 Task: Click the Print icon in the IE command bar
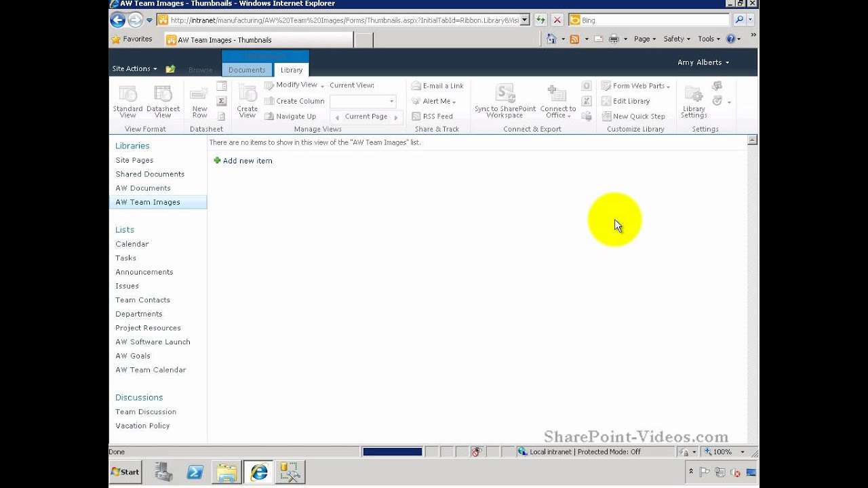pos(614,39)
